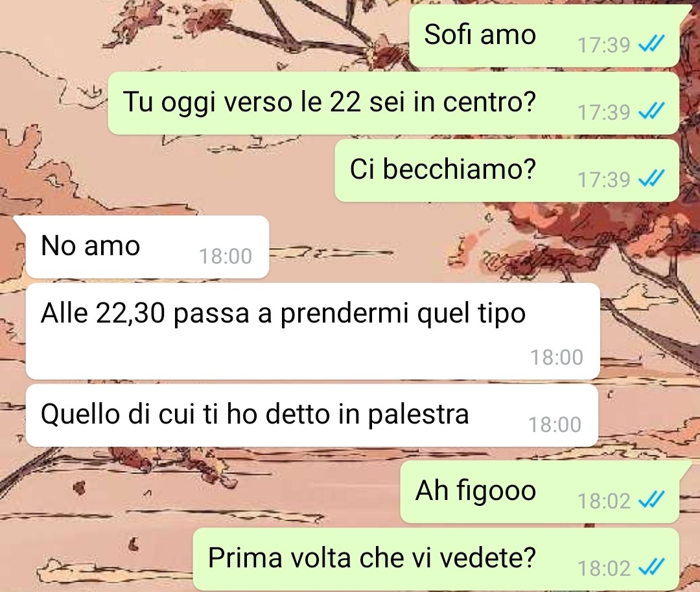Select 'Prima volta che vi vedete?' message
Viewport: 700px width, 592px height.
[x=436, y=560]
